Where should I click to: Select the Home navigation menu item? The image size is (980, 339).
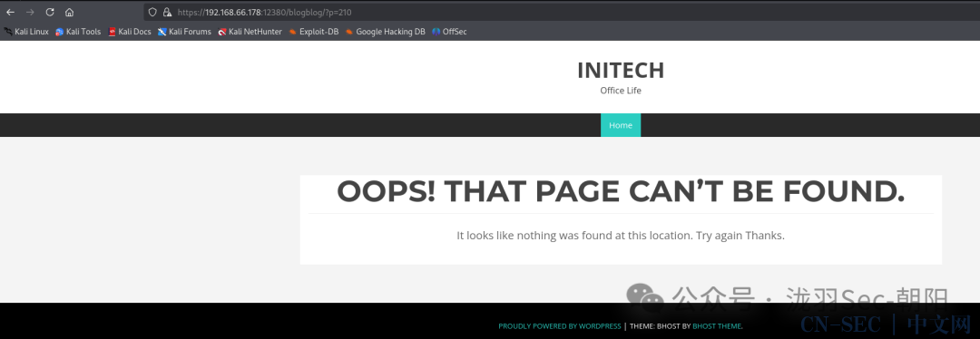pos(621,125)
